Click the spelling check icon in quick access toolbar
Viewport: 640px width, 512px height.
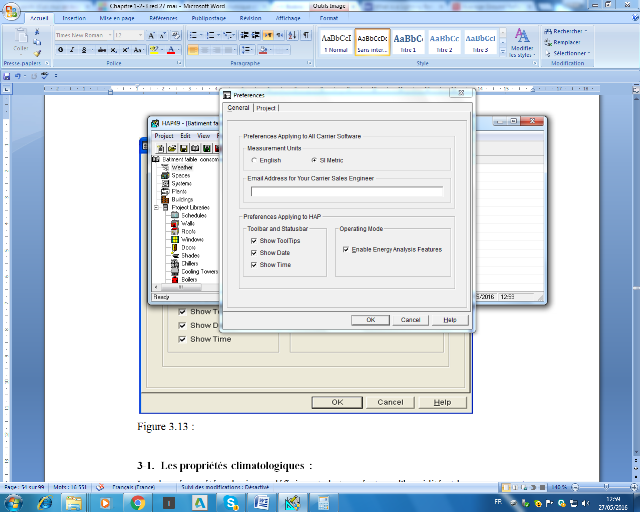click(x=44, y=76)
